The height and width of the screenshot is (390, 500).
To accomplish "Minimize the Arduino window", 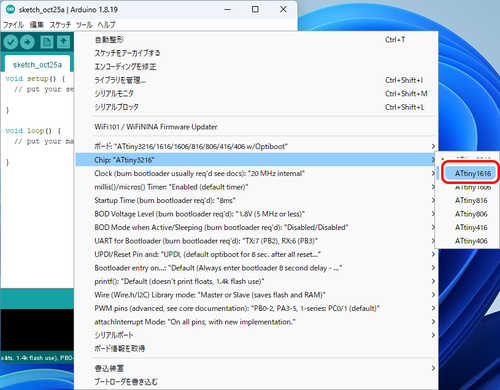I will pyautogui.click(x=228, y=9).
